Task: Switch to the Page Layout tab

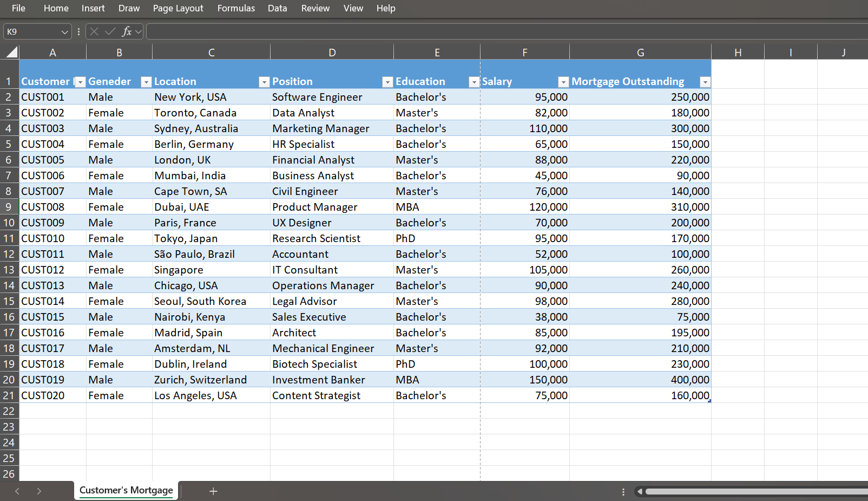Action: pos(178,8)
